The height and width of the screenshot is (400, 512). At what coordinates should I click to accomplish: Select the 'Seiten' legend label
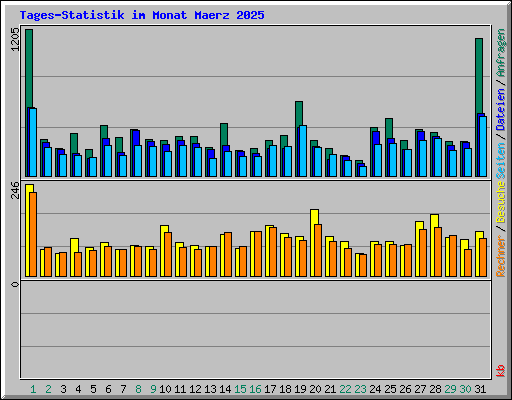501,161
